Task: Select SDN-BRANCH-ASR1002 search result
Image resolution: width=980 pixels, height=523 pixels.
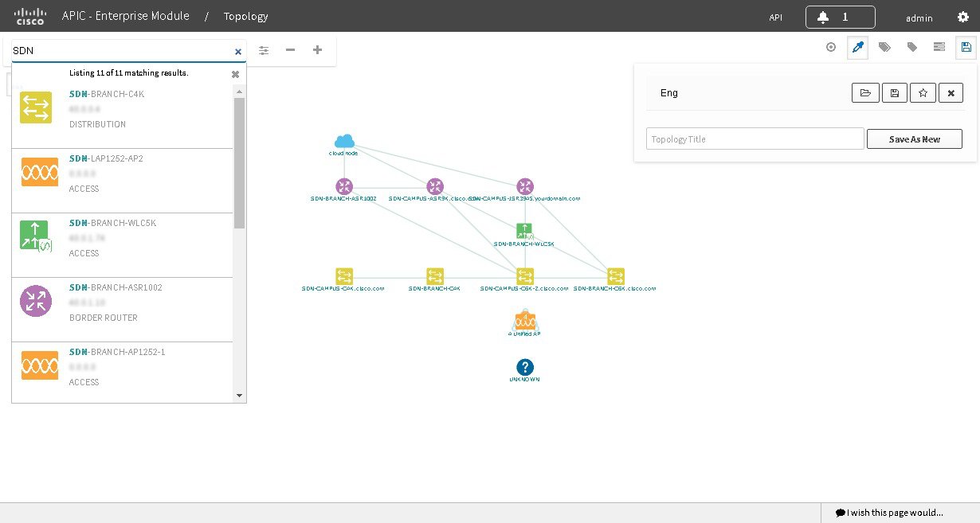Action: (123, 310)
